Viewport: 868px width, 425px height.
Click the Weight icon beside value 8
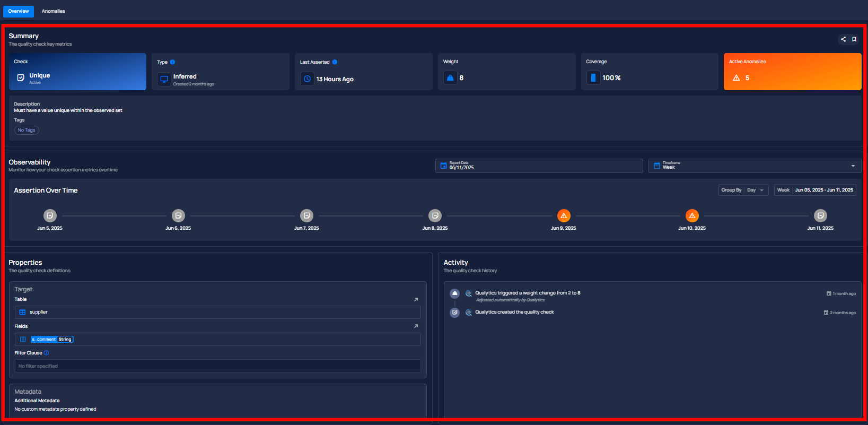tap(450, 78)
